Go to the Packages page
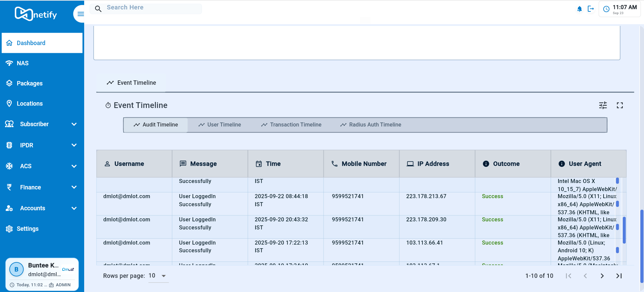 (x=30, y=83)
